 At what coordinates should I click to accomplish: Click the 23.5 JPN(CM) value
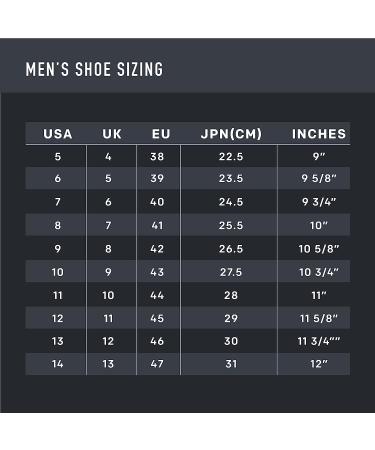pyautogui.click(x=231, y=178)
